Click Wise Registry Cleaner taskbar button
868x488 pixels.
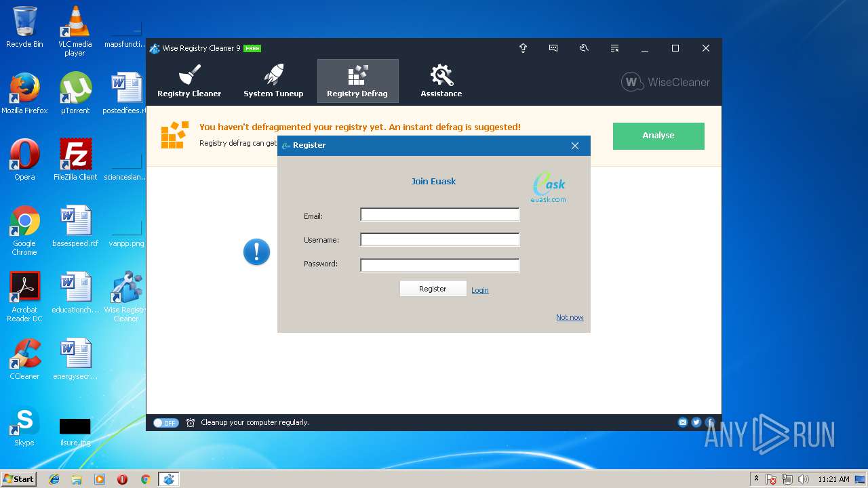click(x=168, y=479)
